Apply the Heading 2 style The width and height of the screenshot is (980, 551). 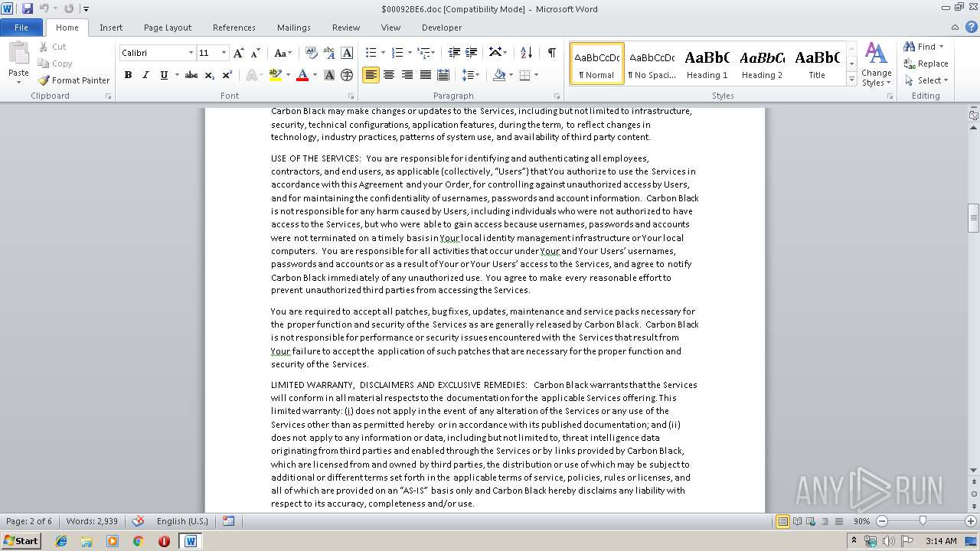762,64
